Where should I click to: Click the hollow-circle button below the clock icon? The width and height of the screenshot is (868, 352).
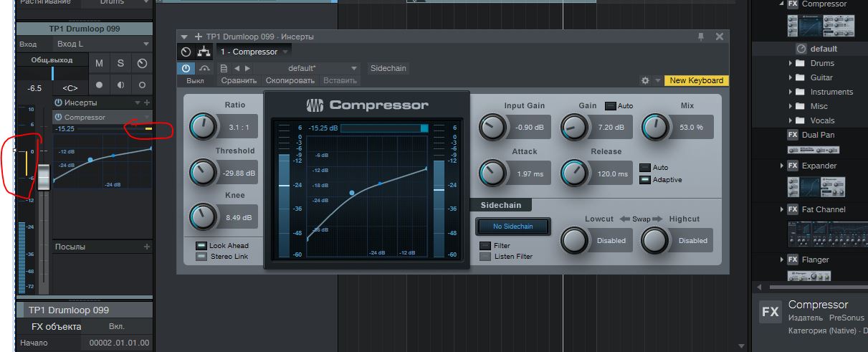[x=142, y=85]
